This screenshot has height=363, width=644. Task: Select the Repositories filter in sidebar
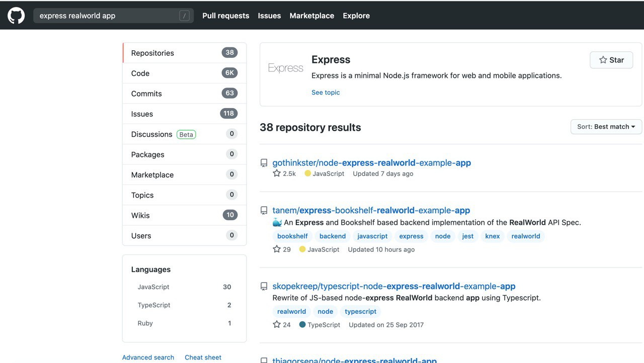[185, 53]
